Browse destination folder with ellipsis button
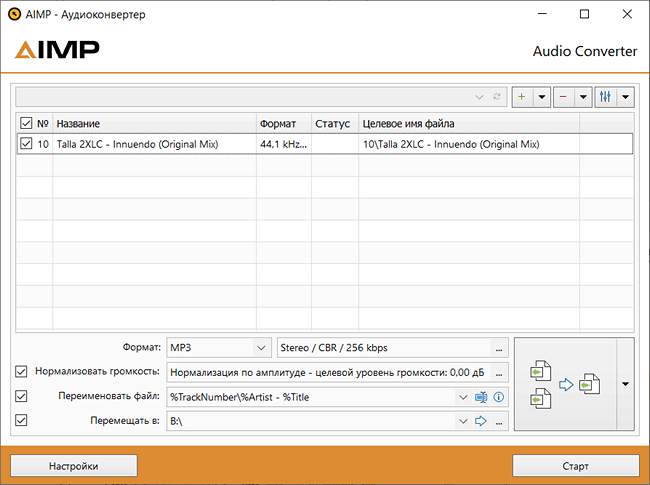The image size is (650, 485). tap(499, 422)
